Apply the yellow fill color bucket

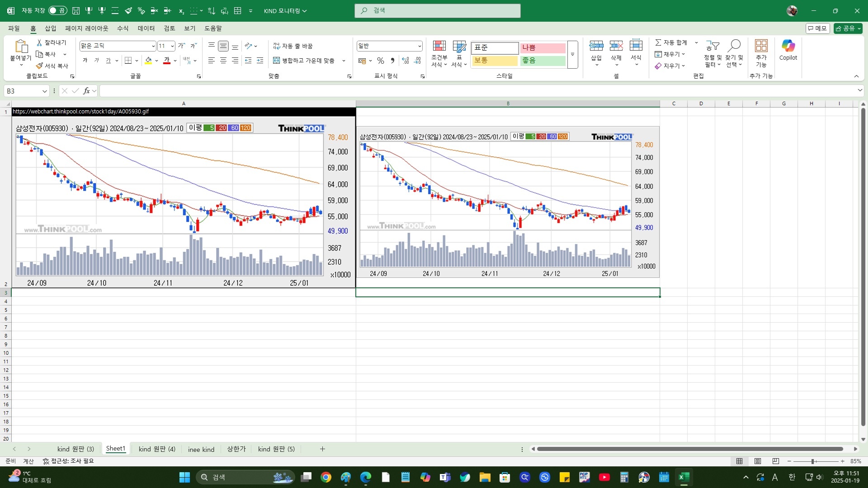pyautogui.click(x=148, y=61)
